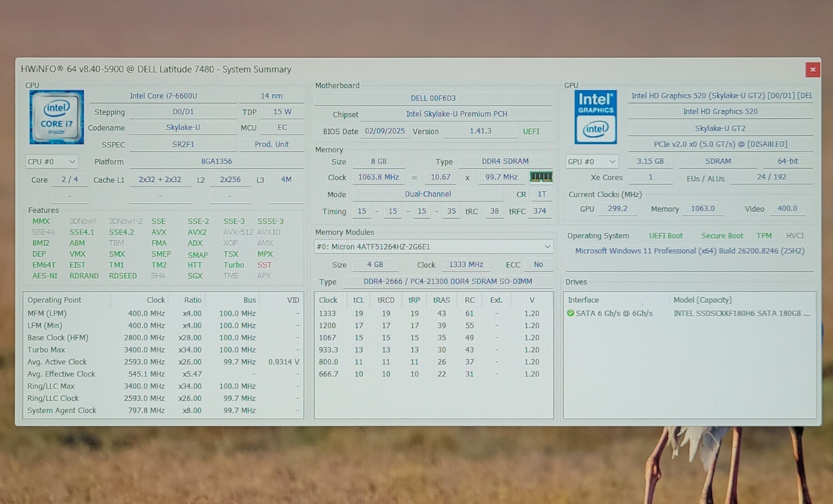The width and height of the screenshot is (833, 504).
Task: Click the chipset Intel Skylake-U Premium PCH
Action: [457, 114]
